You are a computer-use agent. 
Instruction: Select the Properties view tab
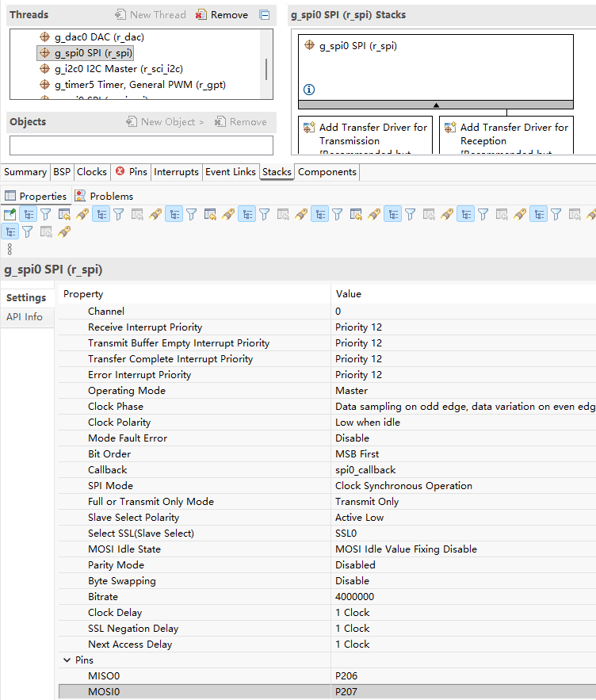pos(36,196)
